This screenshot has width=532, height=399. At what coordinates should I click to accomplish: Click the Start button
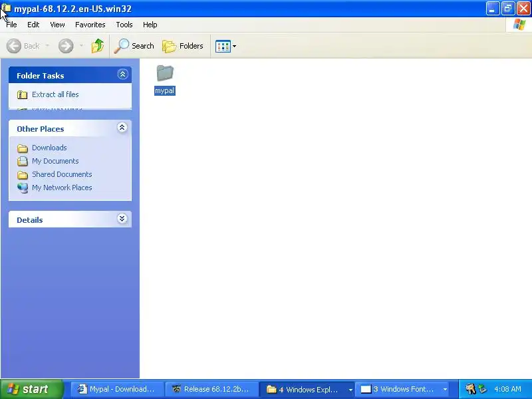[x=32, y=389]
